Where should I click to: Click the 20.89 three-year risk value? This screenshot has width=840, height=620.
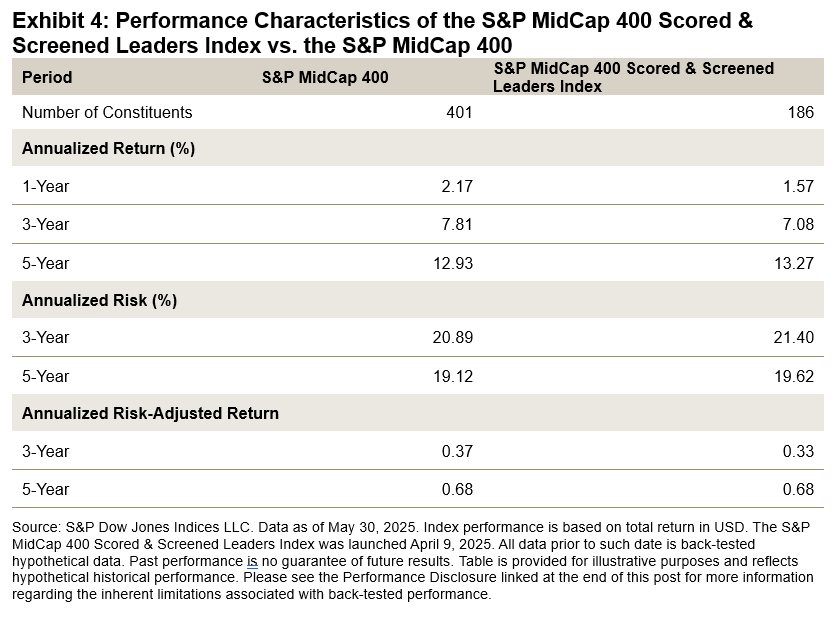(454, 338)
